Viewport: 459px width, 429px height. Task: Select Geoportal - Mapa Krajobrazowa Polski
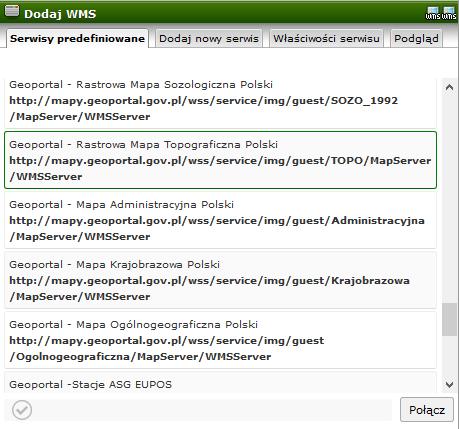pyautogui.click(x=220, y=280)
